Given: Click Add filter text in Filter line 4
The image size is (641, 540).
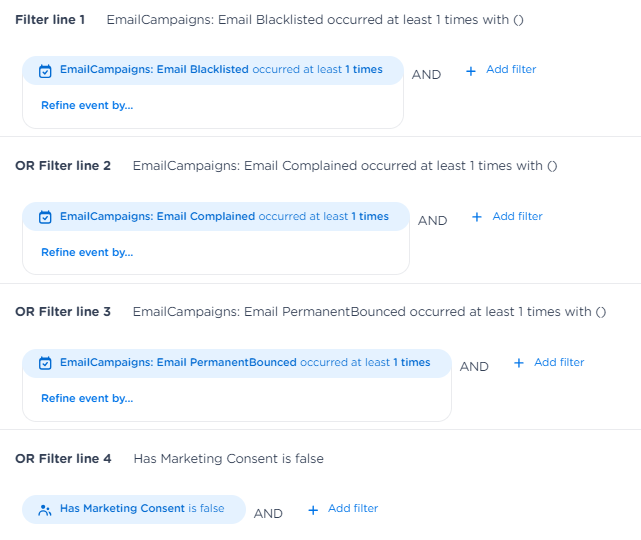Looking at the screenshot, I should 353,509.
